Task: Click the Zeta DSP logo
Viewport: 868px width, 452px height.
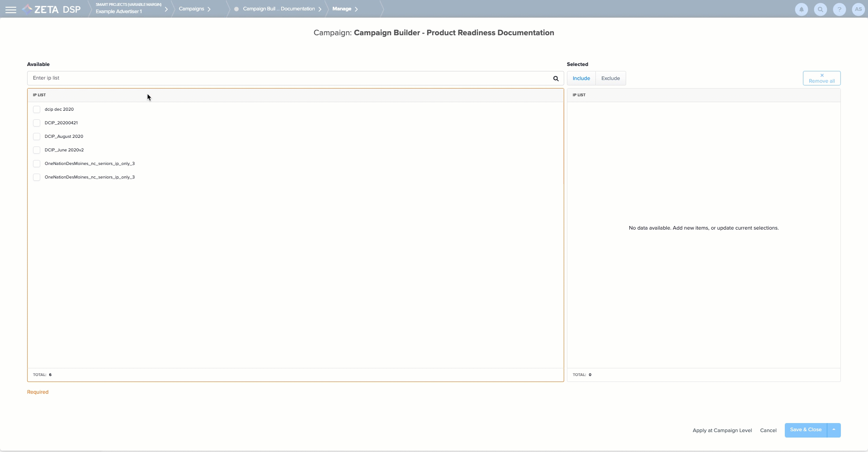Action: 52,9
